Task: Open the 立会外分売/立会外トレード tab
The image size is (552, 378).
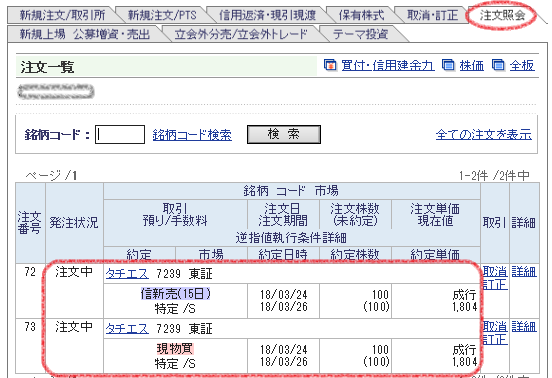Action: point(241,34)
